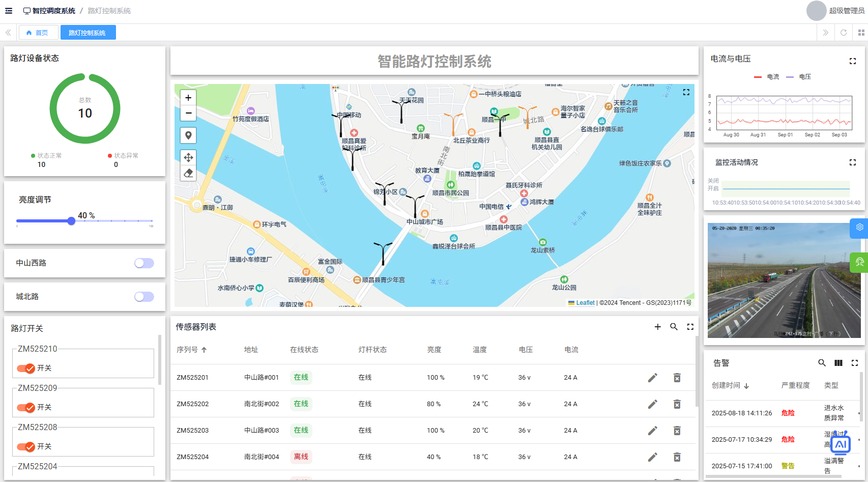Click the streetlight marker near 天天花园
Viewport: 868px width, 482px height.
pos(401,111)
